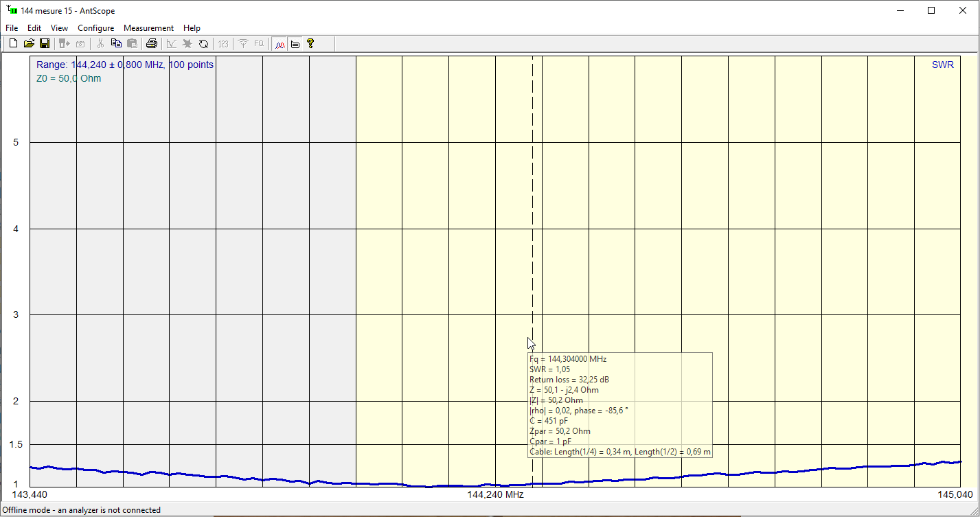Click the 145,040 end frequency label
The image size is (980, 517).
tap(955, 494)
